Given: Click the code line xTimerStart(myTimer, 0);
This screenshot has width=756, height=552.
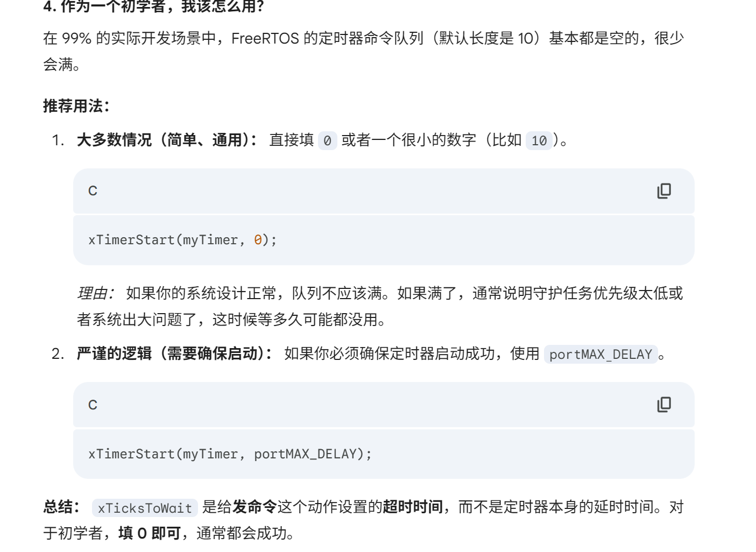Looking at the screenshot, I should coord(182,240).
